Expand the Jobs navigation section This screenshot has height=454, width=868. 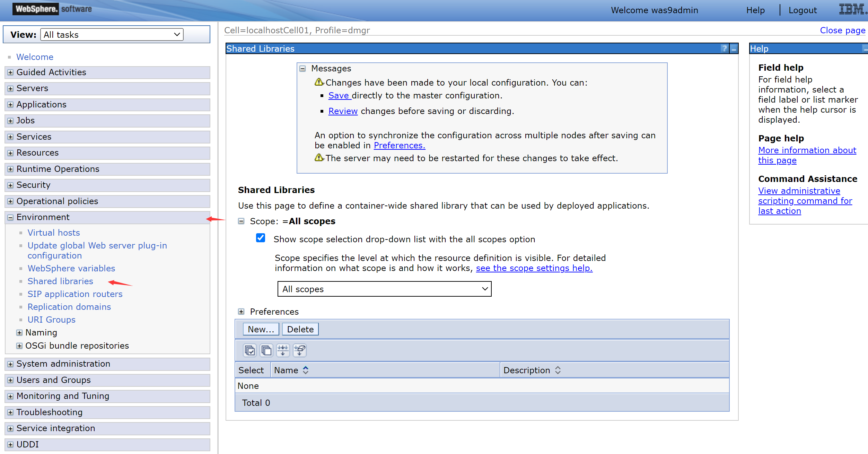tap(10, 121)
